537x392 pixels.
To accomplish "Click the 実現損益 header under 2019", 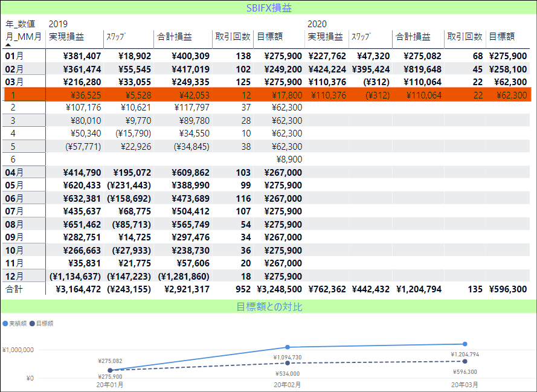I will [66, 37].
